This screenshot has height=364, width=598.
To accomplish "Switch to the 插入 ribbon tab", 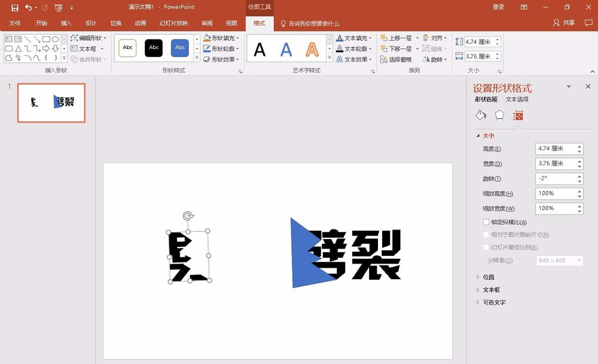I will (66, 23).
